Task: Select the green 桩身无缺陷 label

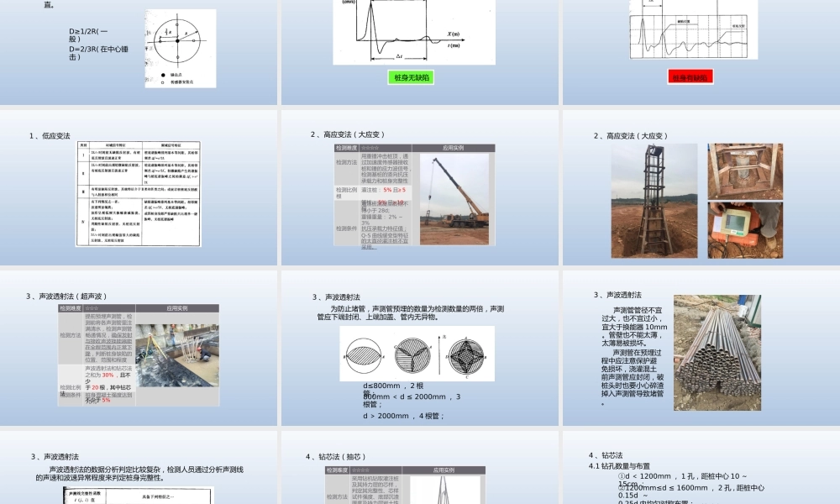Action: tap(412, 77)
